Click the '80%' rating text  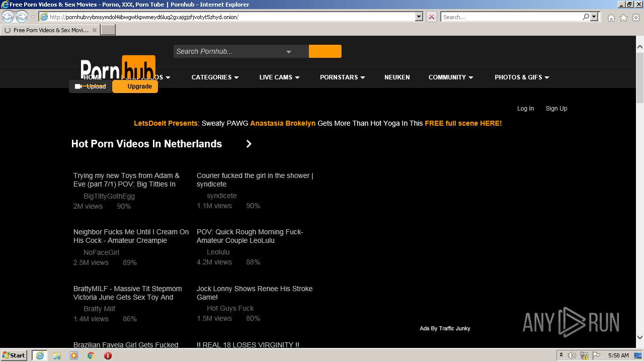pyautogui.click(x=253, y=318)
